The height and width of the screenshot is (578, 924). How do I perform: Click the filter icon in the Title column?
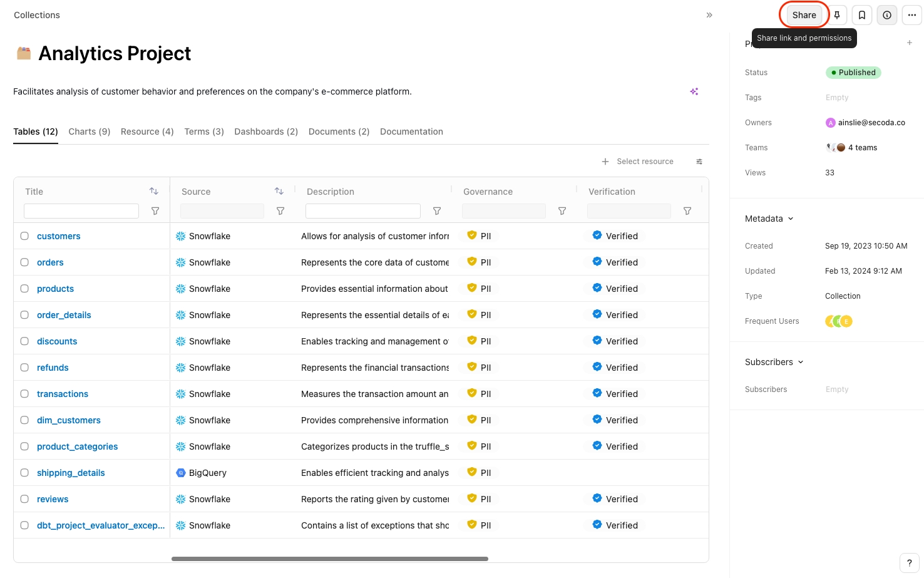click(155, 211)
